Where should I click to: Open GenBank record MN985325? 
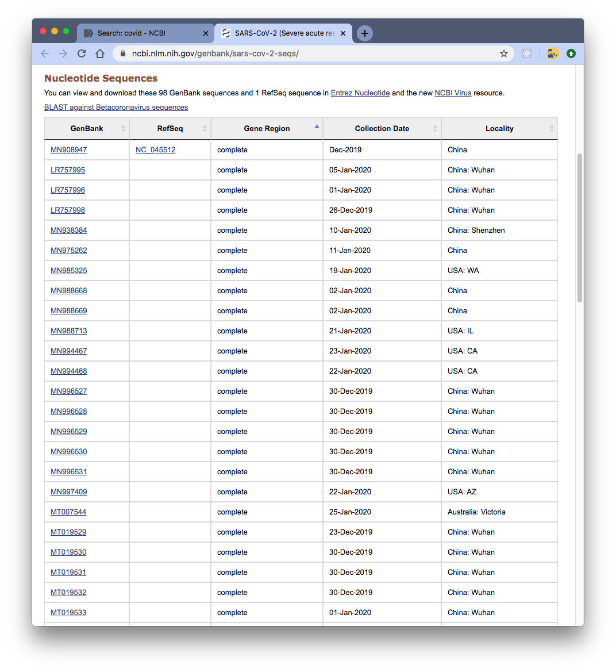click(x=68, y=271)
